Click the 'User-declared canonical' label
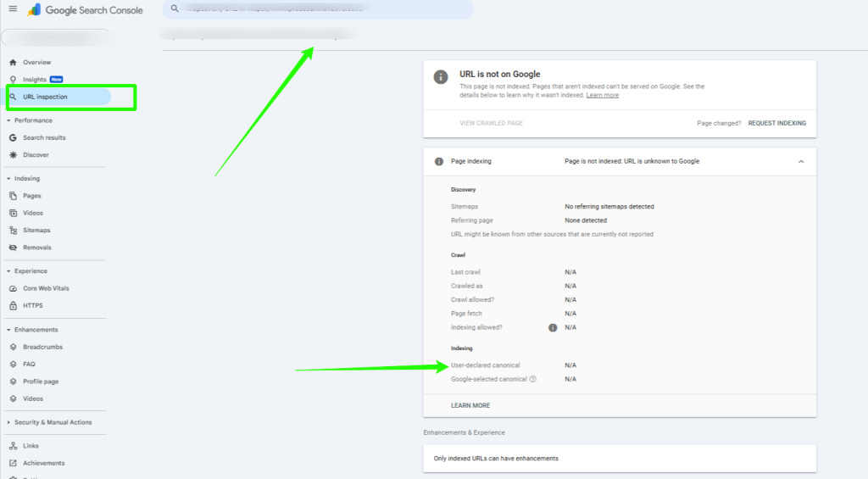The height and width of the screenshot is (479, 868). click(x=486, y=365)
